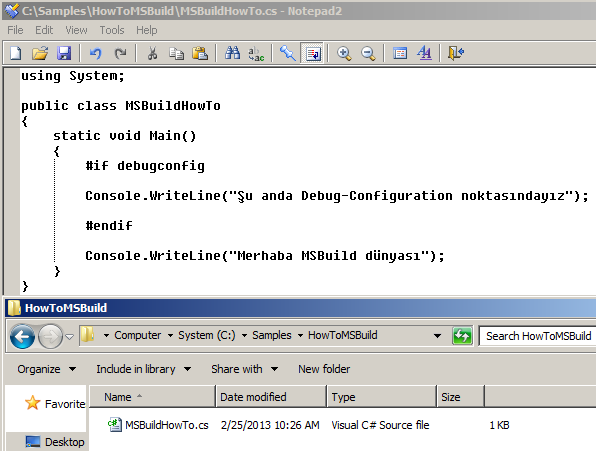Image resolution: width=596 pixels, height=451 pixels.
Task: Open the Organize dropdown menu
Action: pyautogui.click(x=46, y=369)
